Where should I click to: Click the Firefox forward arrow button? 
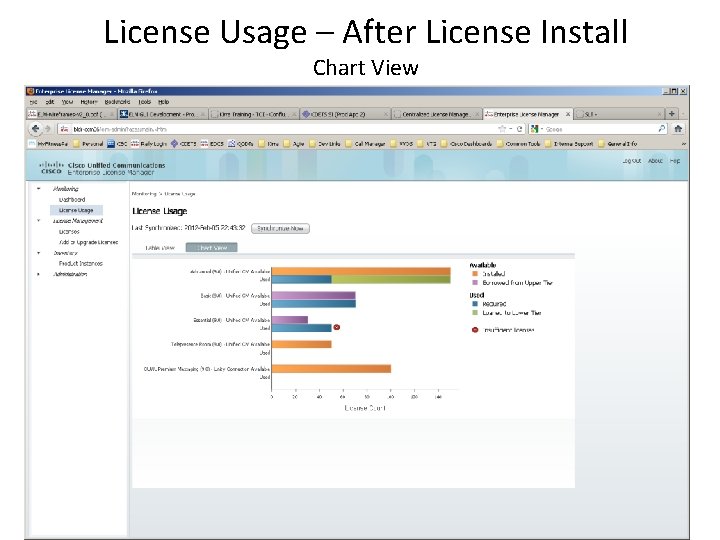pyautogui.click(x=47, y=129)
